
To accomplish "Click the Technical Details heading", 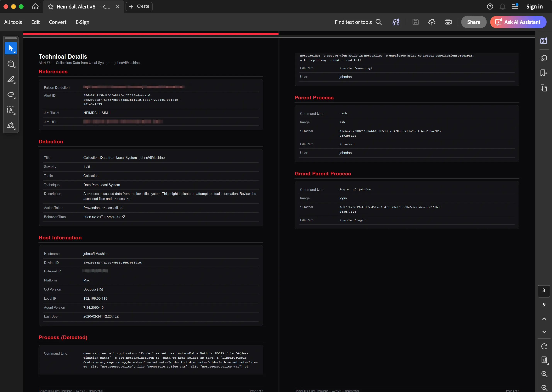I will point(63,57).
